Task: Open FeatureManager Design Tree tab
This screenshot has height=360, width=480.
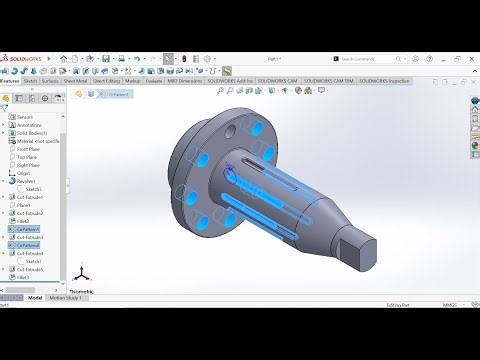Action: pyautogui.click(x=6, y=98)
